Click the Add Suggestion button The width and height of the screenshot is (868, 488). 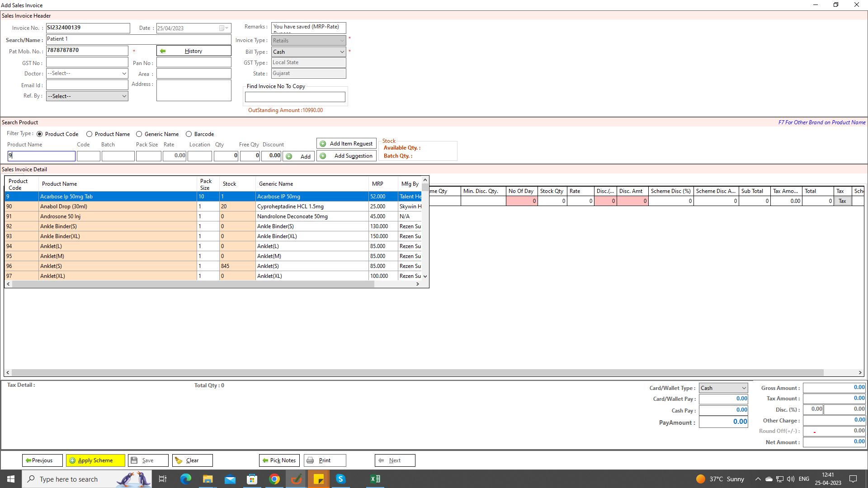346,156
